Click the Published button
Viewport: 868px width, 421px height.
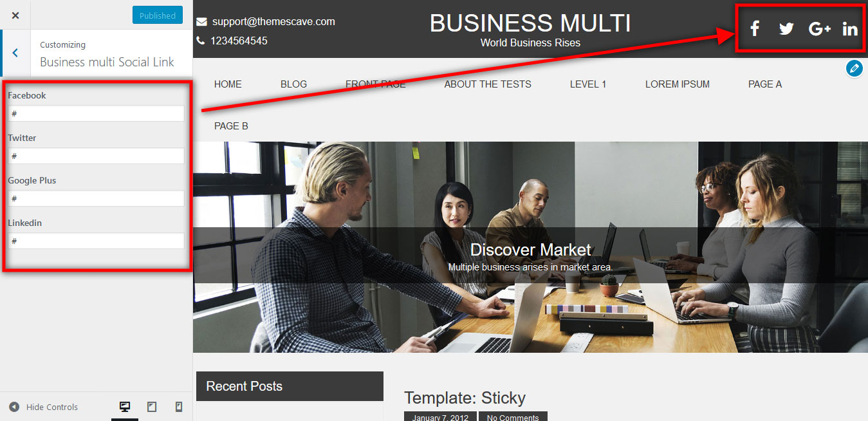click(158, 15)
